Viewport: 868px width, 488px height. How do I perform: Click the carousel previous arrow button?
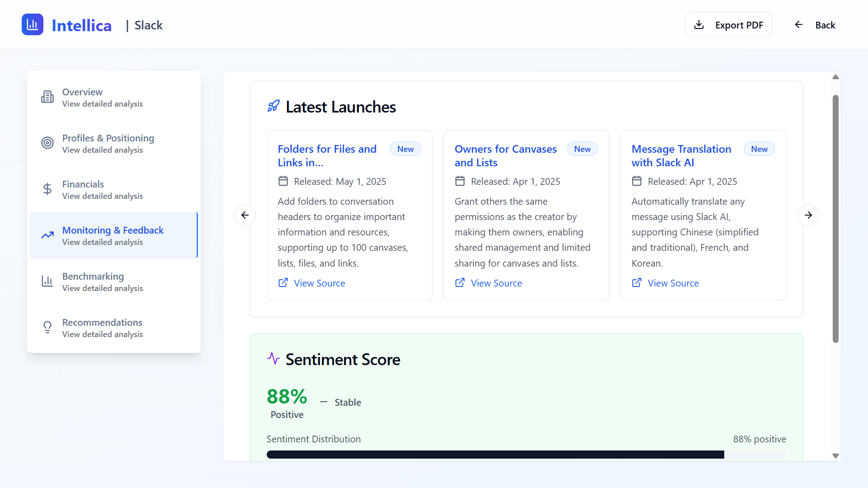[x=245, y=215]
